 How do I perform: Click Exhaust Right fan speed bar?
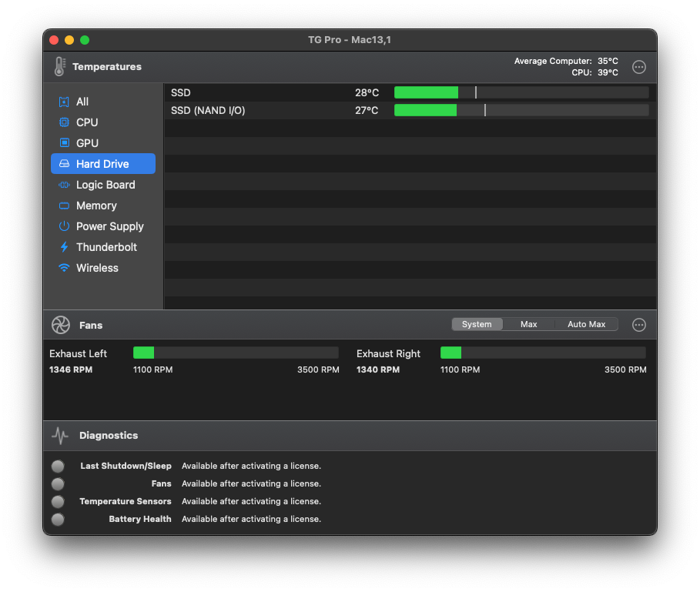(x=543, y=353)
